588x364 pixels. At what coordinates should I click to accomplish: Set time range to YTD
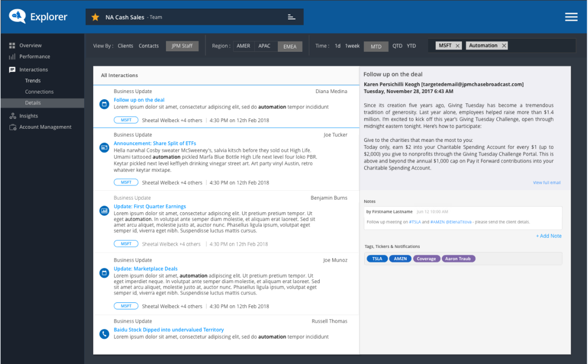coord(411,46)
